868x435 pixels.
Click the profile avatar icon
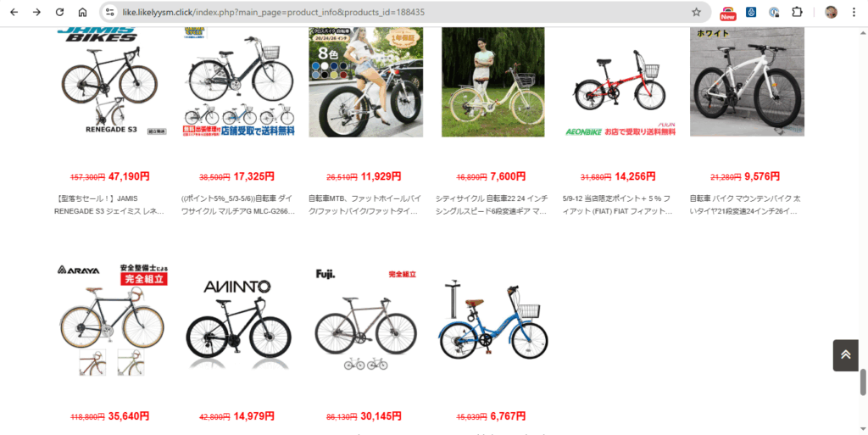point(831,12)
